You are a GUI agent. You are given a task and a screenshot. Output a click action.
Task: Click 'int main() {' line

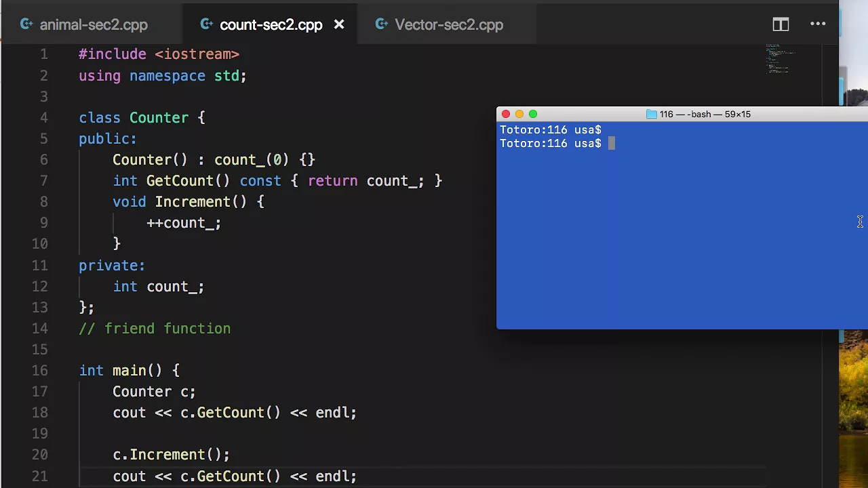129,371
